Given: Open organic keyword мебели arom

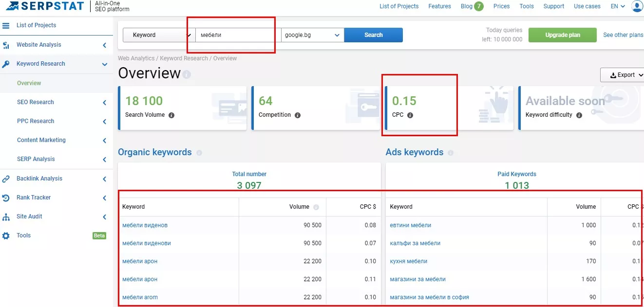Looking at the screenshot, I should click(x=140, y=297).
